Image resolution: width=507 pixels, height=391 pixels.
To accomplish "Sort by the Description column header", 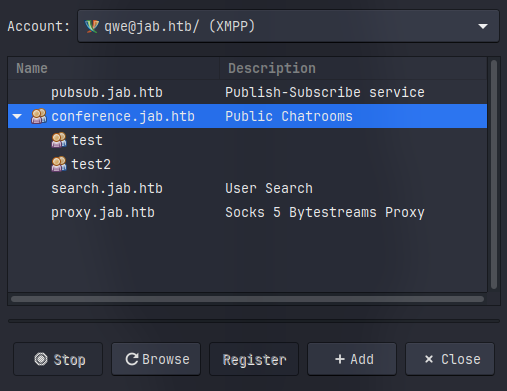I will click(x=353, y=68).
